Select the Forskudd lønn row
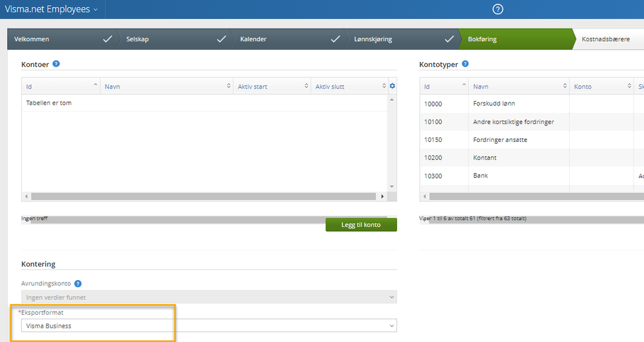Image resolution: width=644 pixels, height=342 pixels. tap(532, 104)
